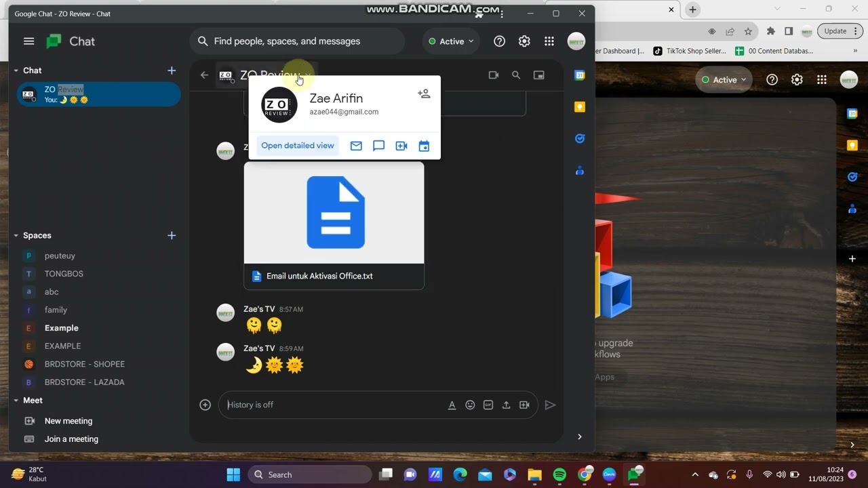Open Settings gear in Chat window

tap(524, 41)
